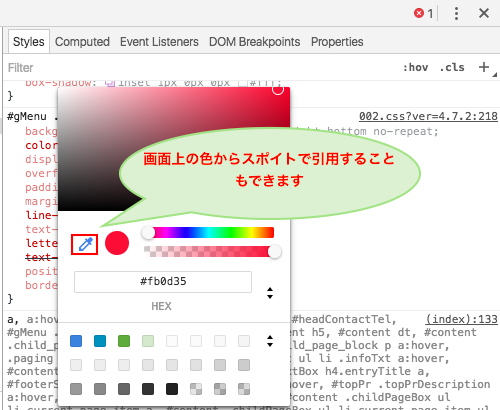Switch to the Computed tab
Image resolution: width=500 pixels, height=410 pixels.
tap(82, 42)
